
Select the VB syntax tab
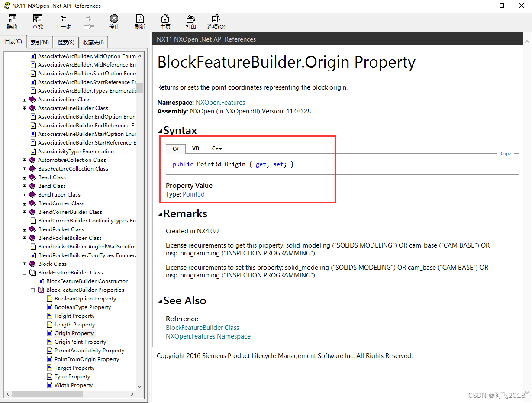pos(196,148)
